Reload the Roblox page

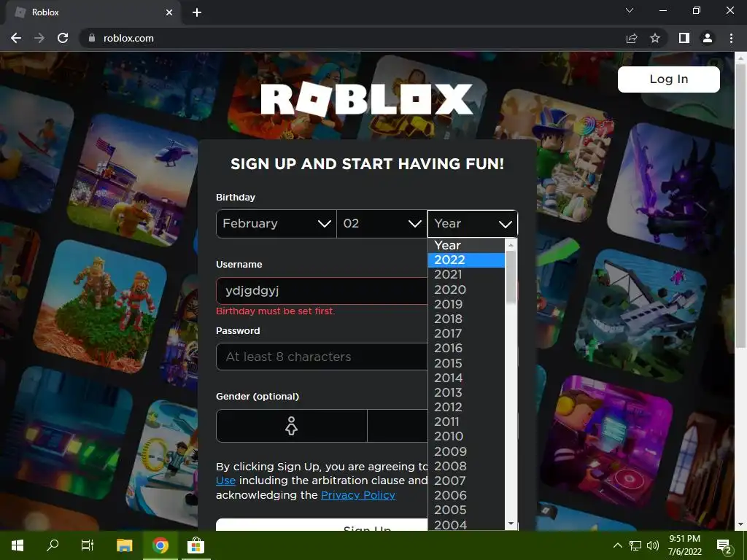coord(63,38)
